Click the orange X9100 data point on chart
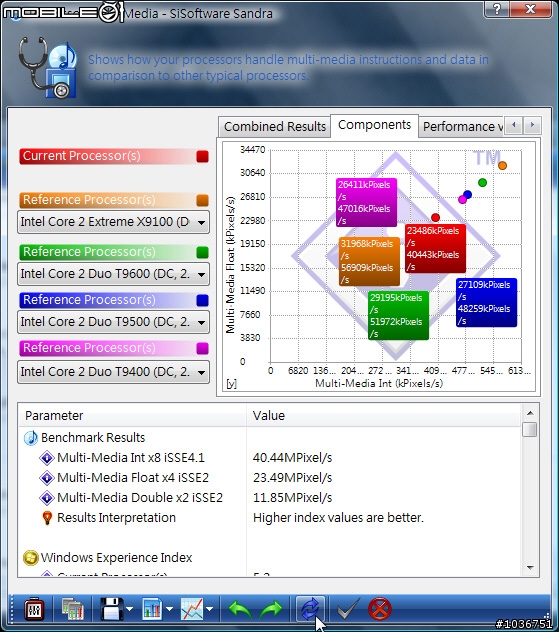This screenshot has width=559, height=632. (x=502, y=165)
